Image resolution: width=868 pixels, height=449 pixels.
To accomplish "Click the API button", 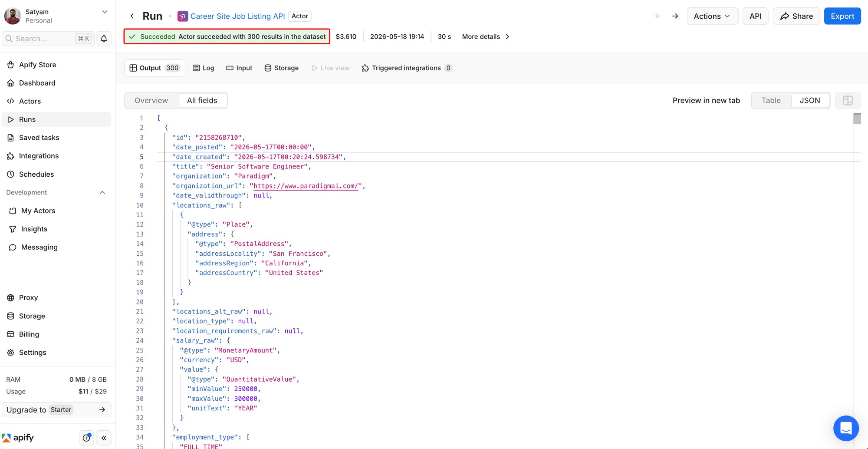I will tap(755, 16).
